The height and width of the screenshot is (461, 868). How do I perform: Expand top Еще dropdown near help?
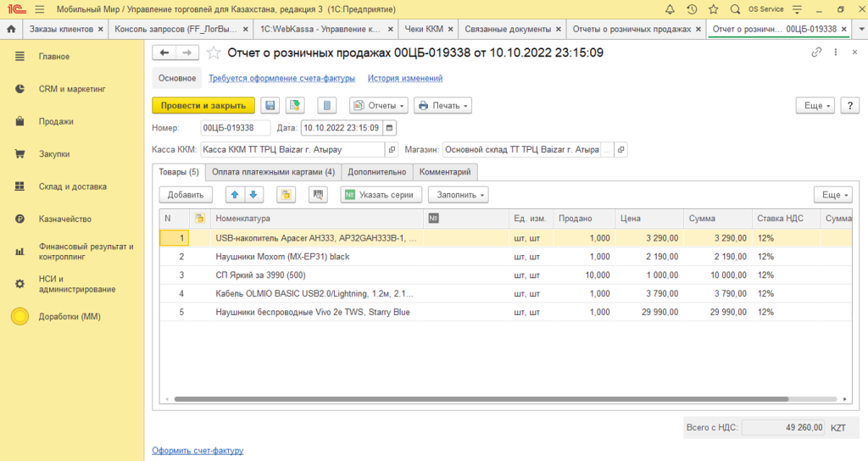click(815, 105)
